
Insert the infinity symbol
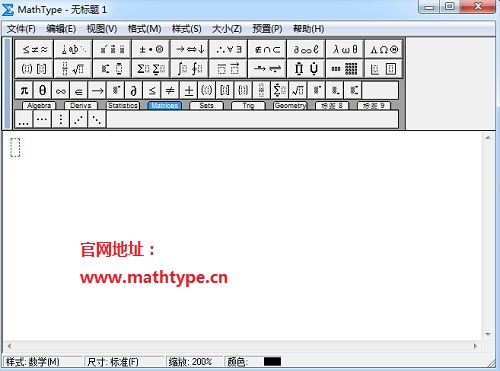(61, 90)
